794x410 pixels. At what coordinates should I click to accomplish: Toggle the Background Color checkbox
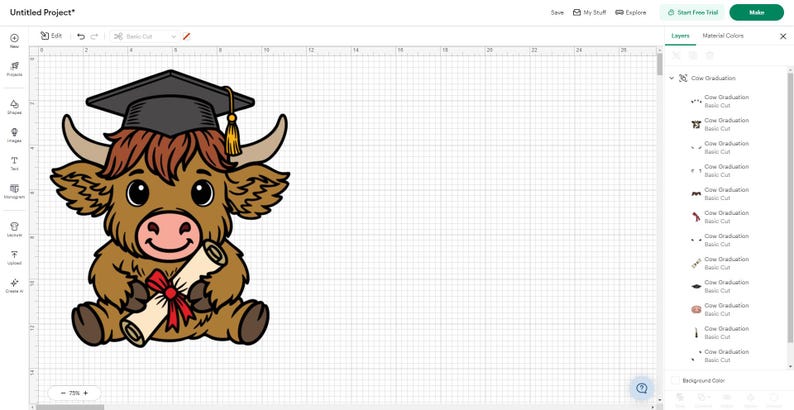coord(675,380)
